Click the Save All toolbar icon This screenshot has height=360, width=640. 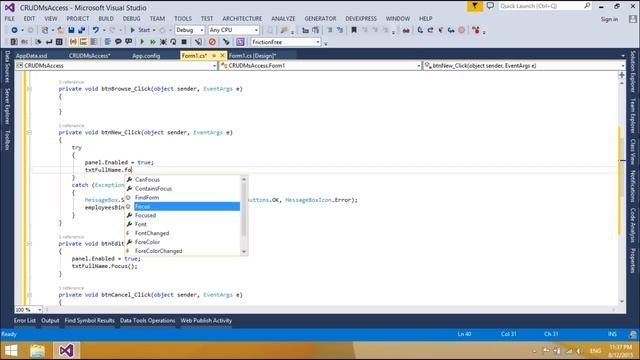[82, 30]
